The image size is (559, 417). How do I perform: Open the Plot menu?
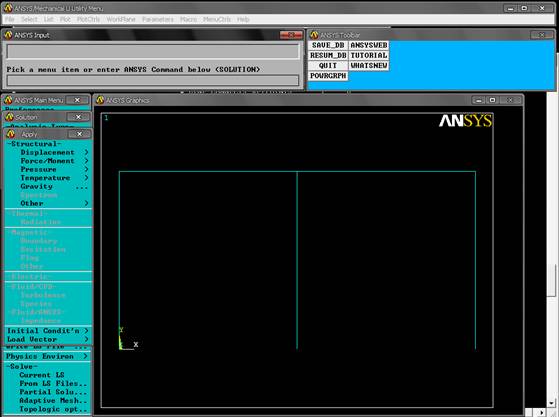pyautogui.click(x=65, y=19)
